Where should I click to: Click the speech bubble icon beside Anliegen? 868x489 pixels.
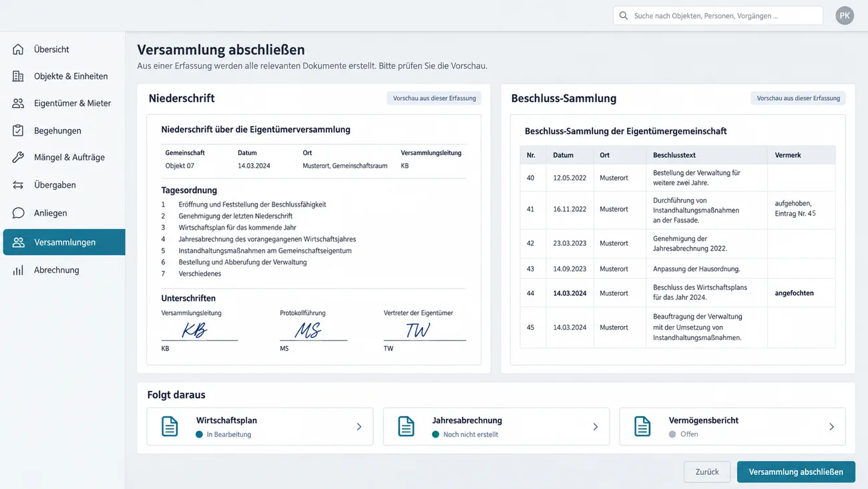click(18, 212)
